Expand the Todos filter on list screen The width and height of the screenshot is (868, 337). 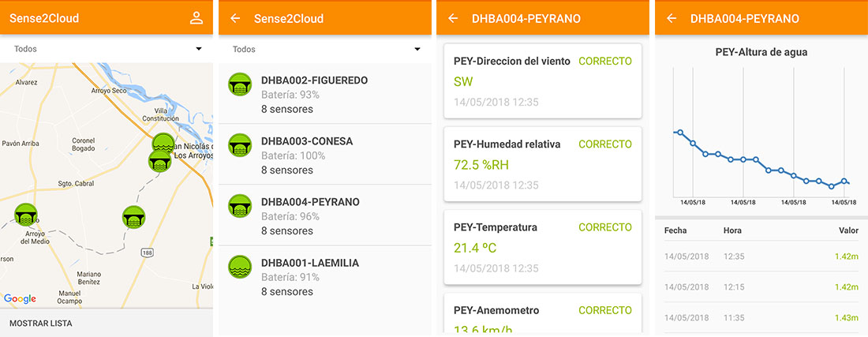pyautogui.click(x=325, y=49)
